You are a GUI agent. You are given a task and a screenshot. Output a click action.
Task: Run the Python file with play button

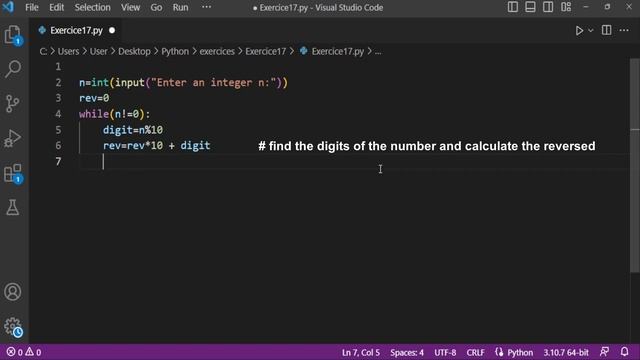point(579,31)
